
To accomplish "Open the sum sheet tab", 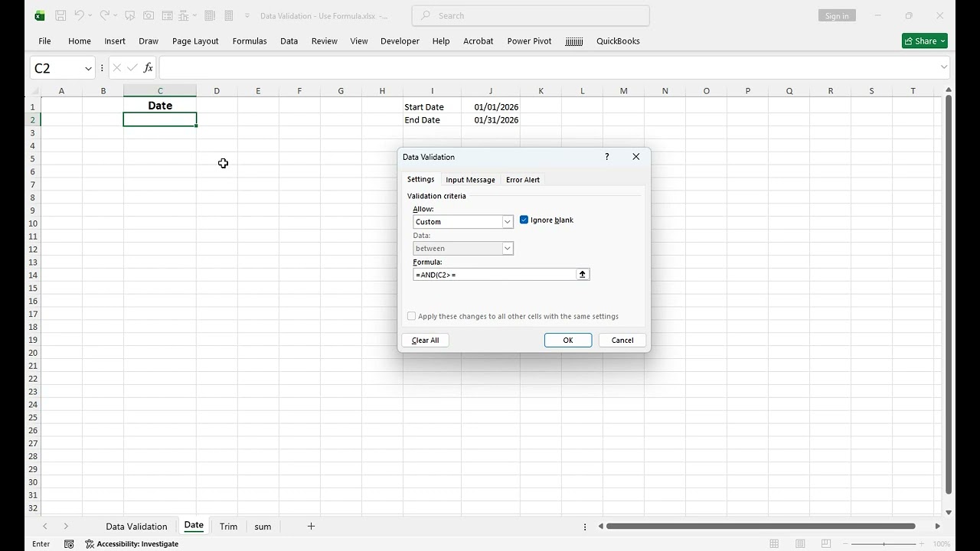I will pyautogui.click(x=263, y=527).
